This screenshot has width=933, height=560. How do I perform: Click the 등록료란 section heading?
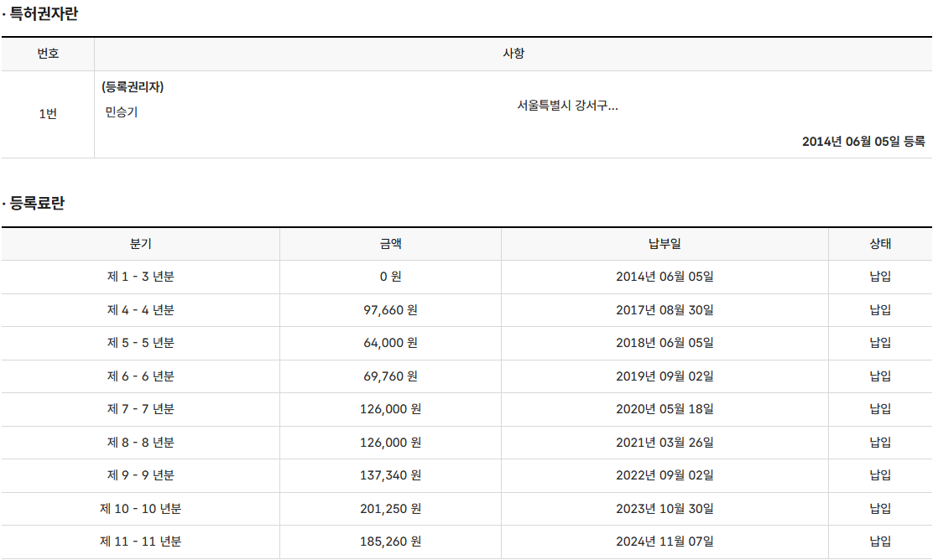tap(37, 204)
